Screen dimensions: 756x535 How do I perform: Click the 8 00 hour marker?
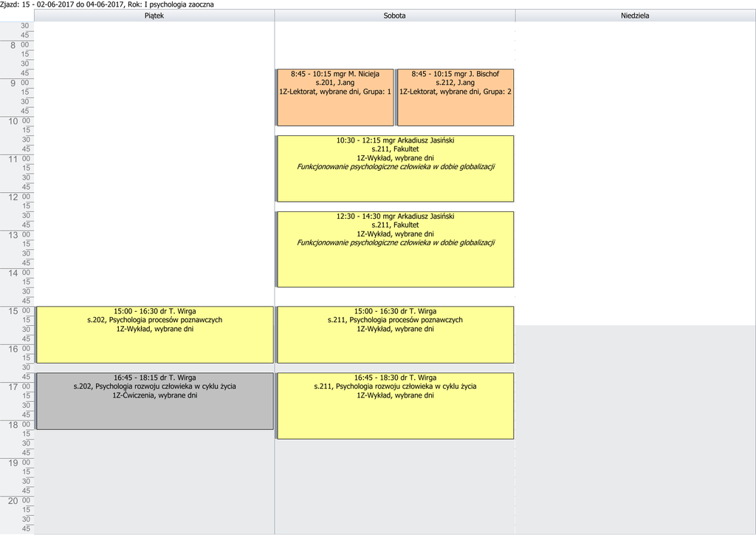click(x=17, y=45)
